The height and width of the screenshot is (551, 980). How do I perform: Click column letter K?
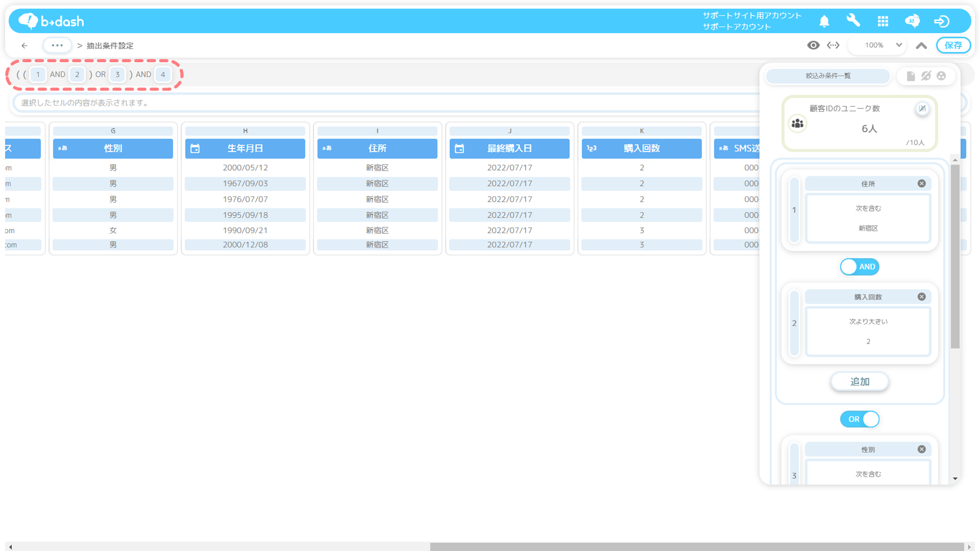point(642,131)
